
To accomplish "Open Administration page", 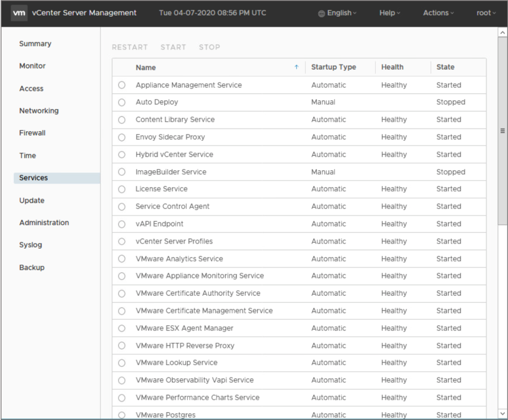I will tap(44, 223).
